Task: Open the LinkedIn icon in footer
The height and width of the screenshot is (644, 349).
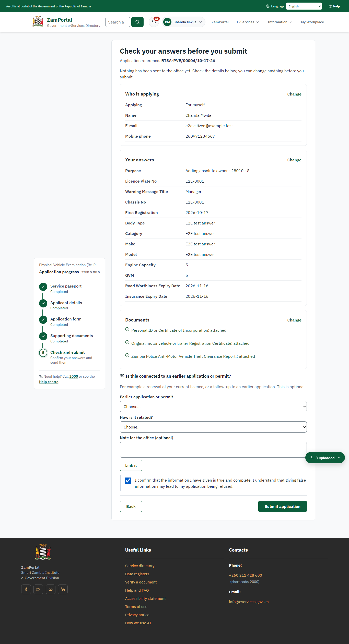Action: point(63,589)
